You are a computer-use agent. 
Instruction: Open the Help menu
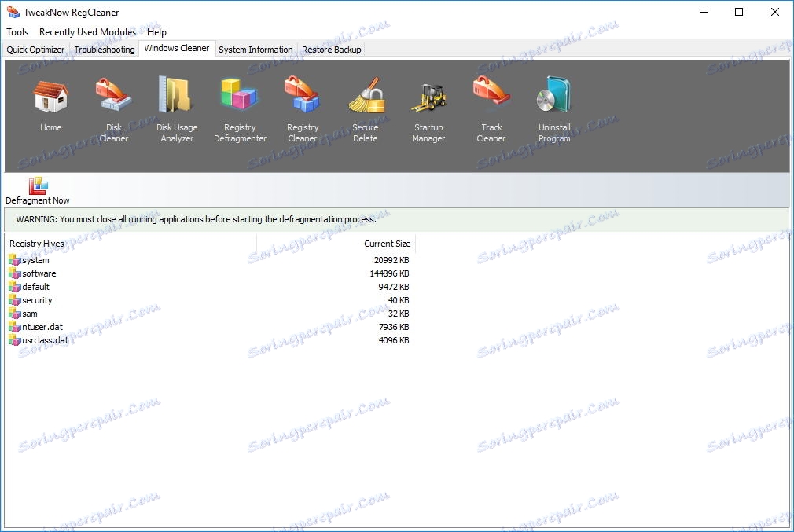tap(156, 32)
